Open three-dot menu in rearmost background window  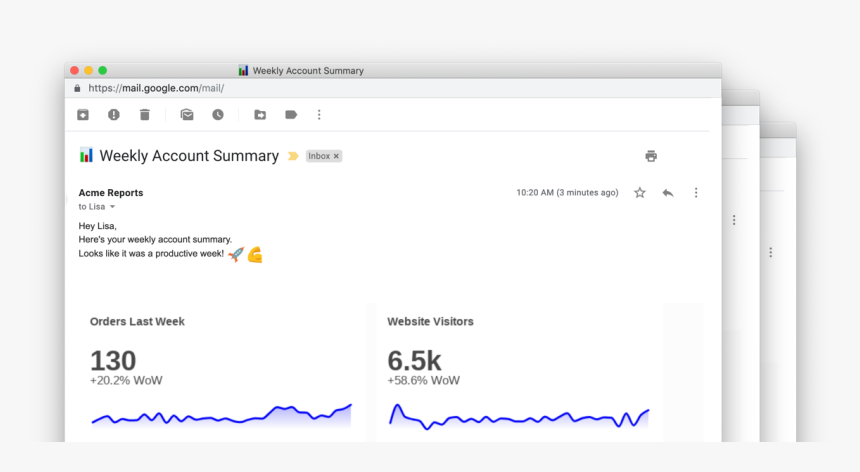pos(771,252)
